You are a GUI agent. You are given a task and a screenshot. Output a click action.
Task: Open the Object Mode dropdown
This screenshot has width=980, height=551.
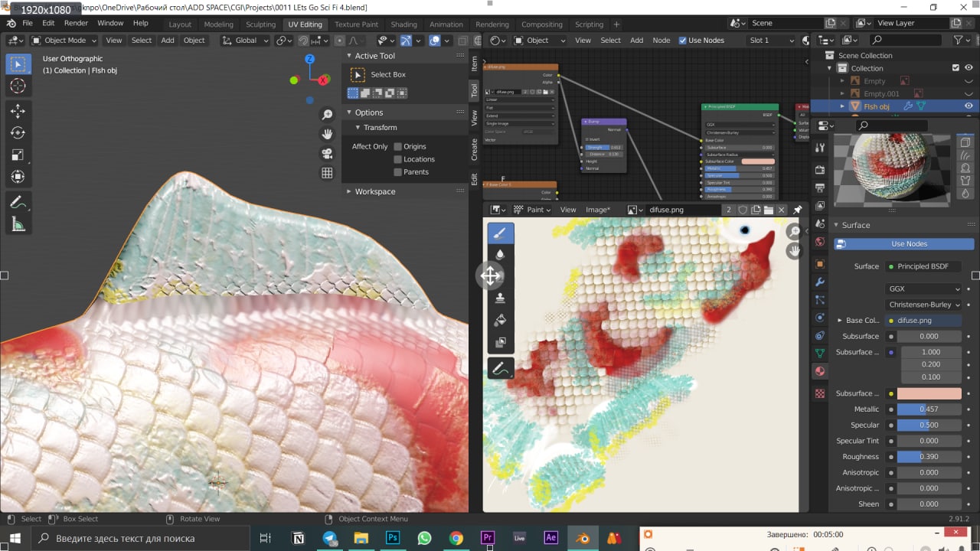tap(64, 41)
